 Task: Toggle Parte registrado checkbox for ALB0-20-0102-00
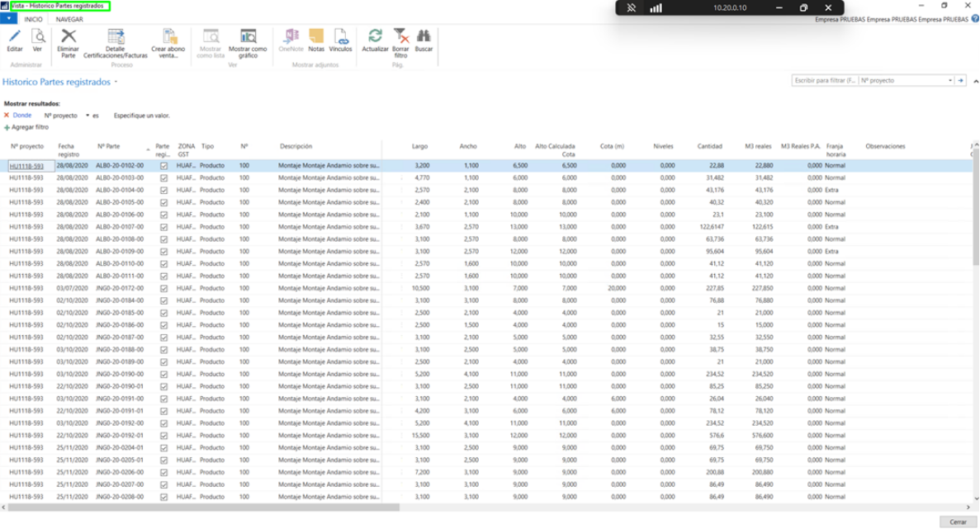(163, 166)
